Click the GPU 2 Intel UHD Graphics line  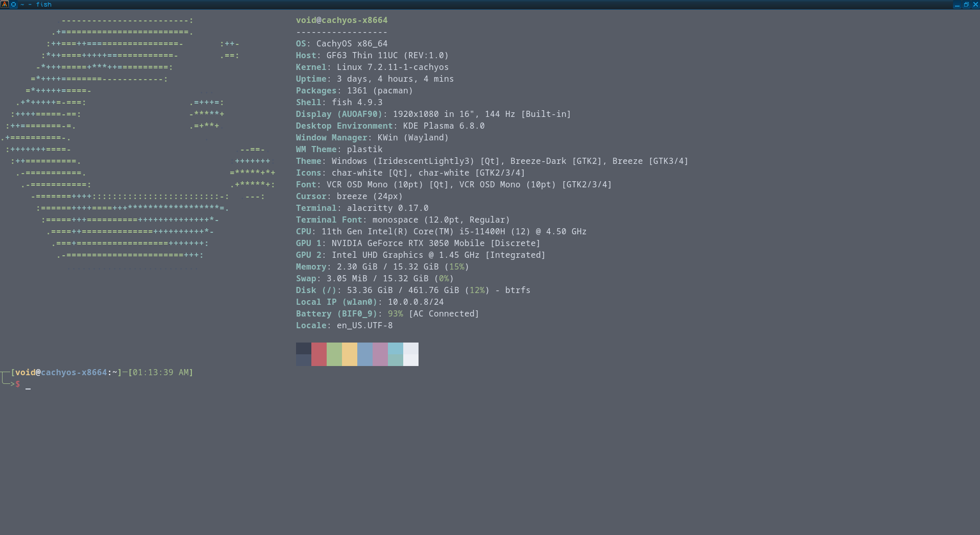(x=421, y=255)
